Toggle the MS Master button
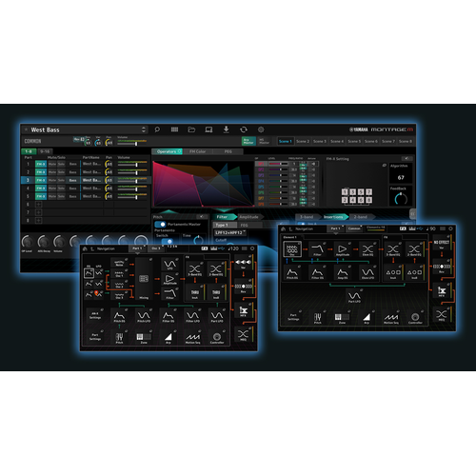This screenshot has width=476, height=476. (x=264, y=141)
